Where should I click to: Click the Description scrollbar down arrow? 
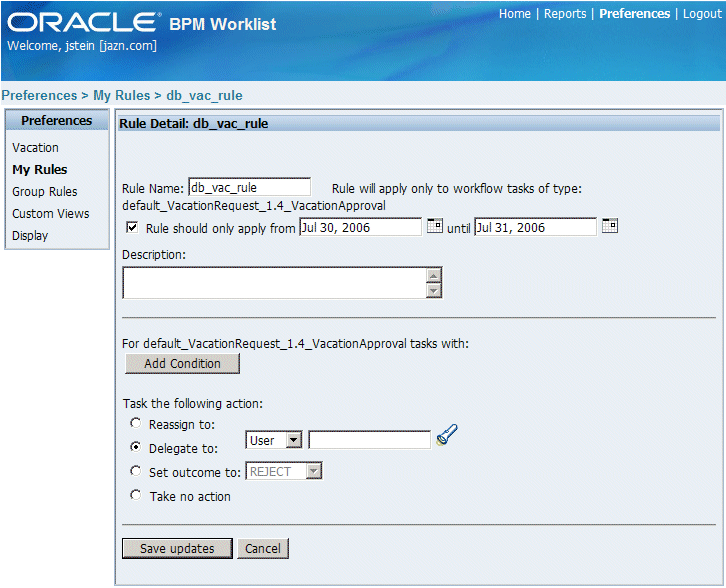point(433,290)
